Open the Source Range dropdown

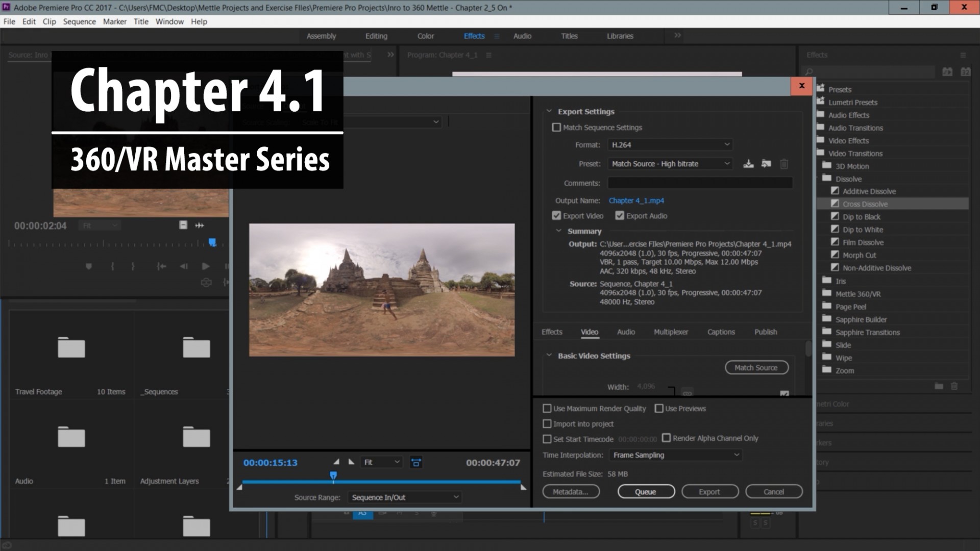click(405, 496)
